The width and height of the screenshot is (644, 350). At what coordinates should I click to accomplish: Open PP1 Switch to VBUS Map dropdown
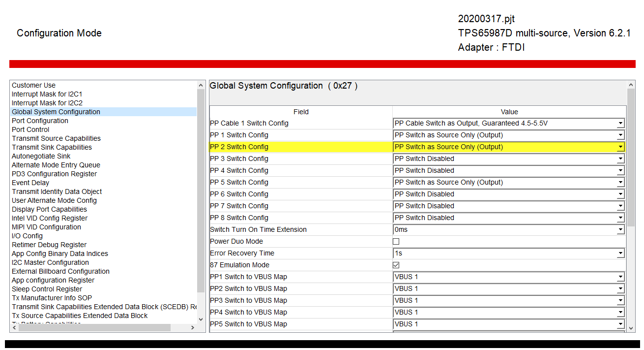509,277
